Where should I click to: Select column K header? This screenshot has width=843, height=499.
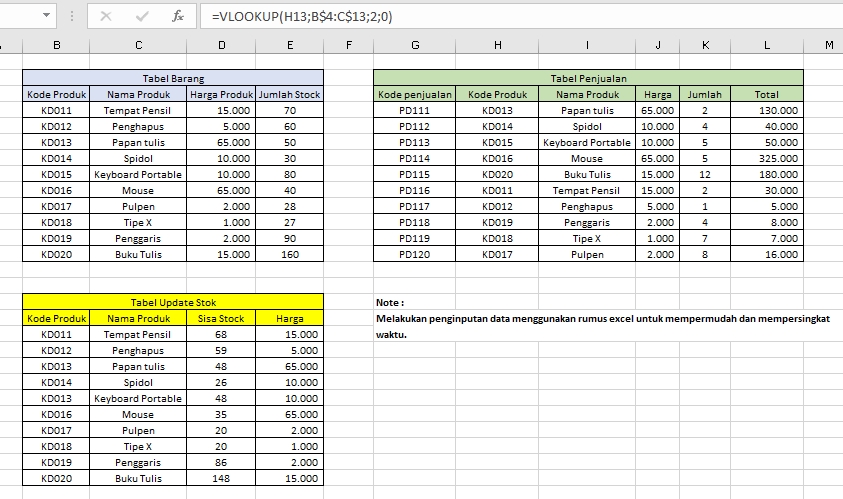705,45
